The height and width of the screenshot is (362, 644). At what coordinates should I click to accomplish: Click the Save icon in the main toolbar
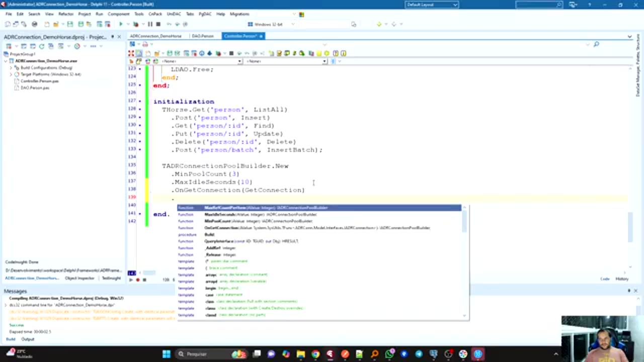70,24
